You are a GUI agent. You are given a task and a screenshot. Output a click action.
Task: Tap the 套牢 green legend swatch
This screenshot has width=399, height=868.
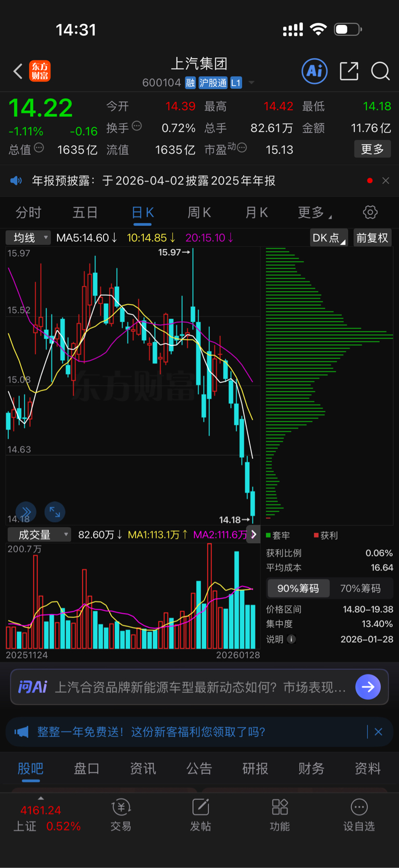pos(269,535)
